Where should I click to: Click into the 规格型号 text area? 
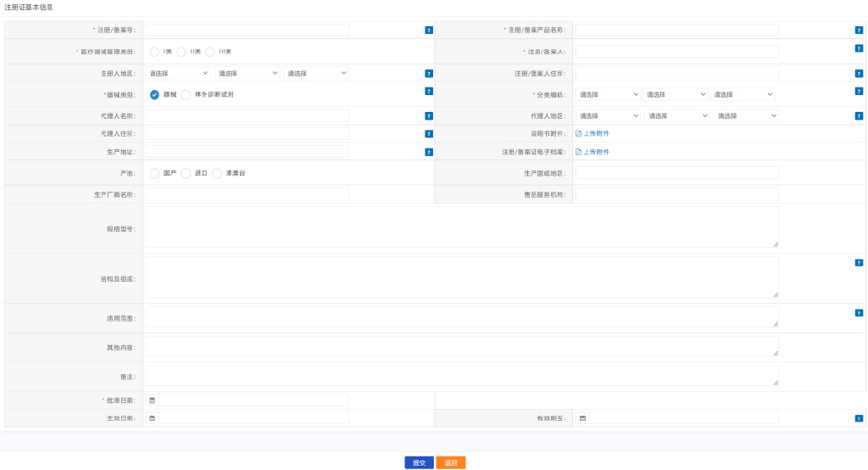click(x=461, y=227)
